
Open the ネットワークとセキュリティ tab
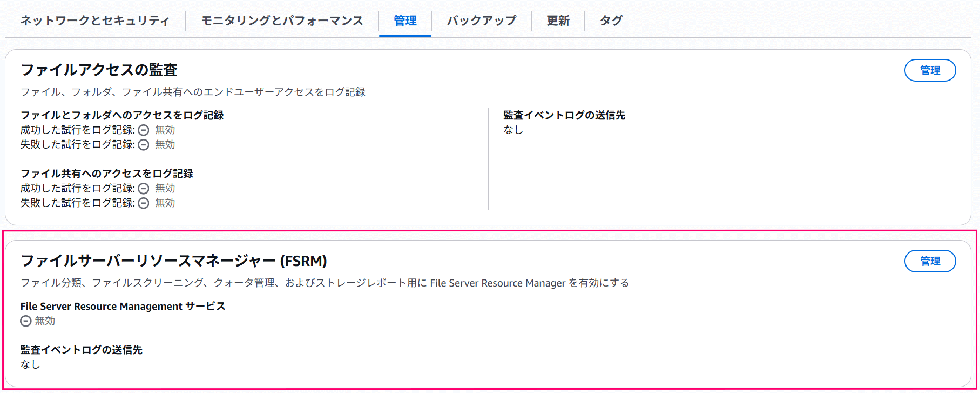95,21
